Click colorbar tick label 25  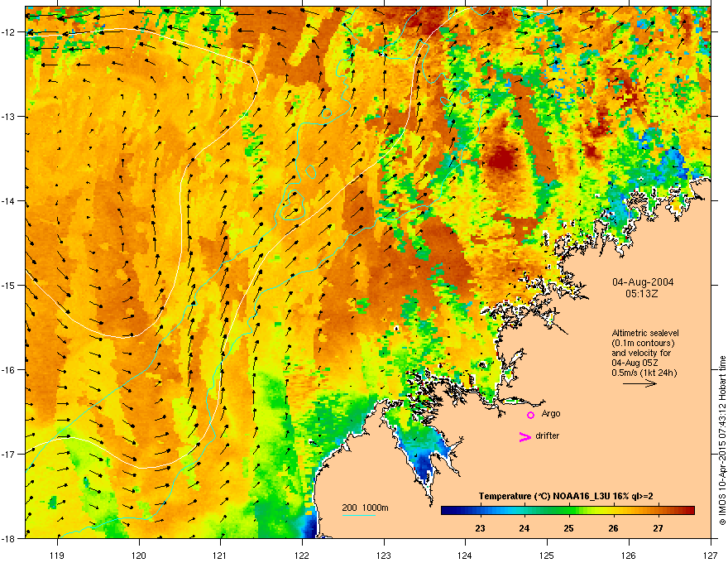click(x=569, y=528)
